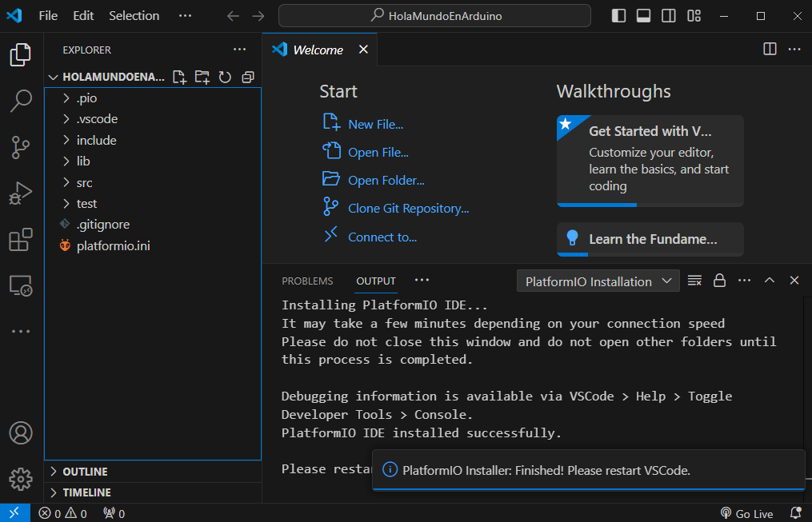The height and width of the screenshot is (522, 812).
Task: Click Connect to... link
Action: (x=382, y=237)
